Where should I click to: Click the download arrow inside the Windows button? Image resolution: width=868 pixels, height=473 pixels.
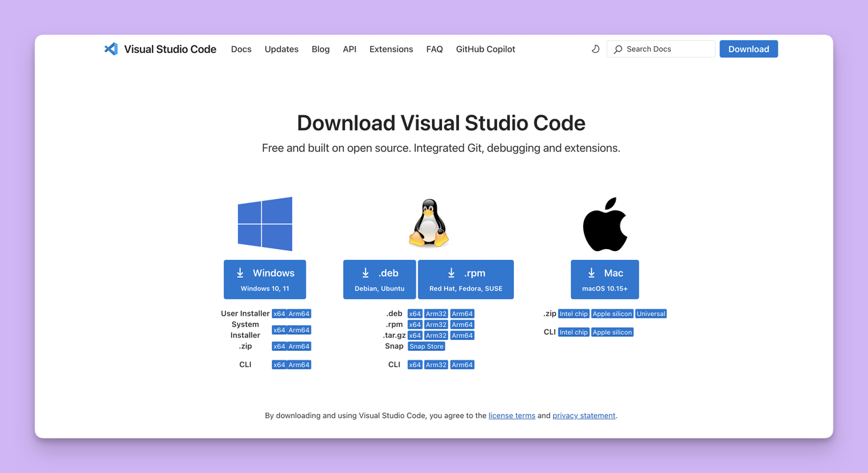click(x=240, y=273)
